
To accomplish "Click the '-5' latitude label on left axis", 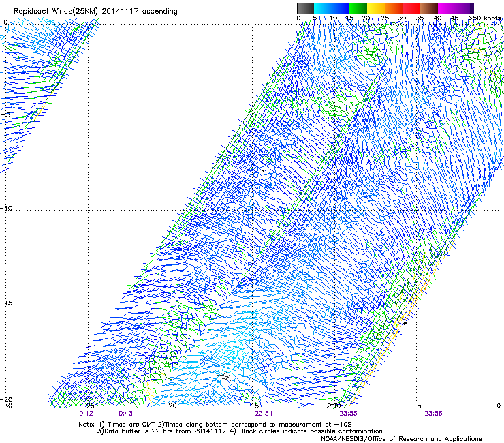I will pyautogui.click(x=5, y=115).
